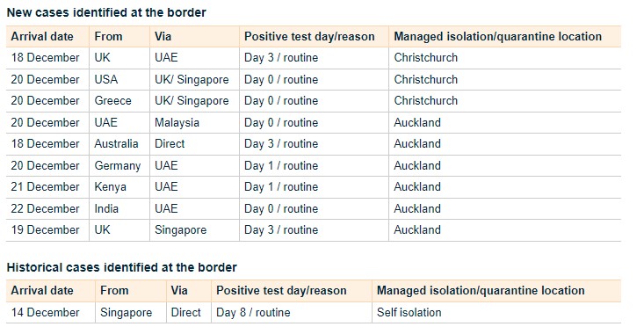Click the New cases identified at the border heading
The width and height of the screenshot is (644, 334).
pos(106,12)
